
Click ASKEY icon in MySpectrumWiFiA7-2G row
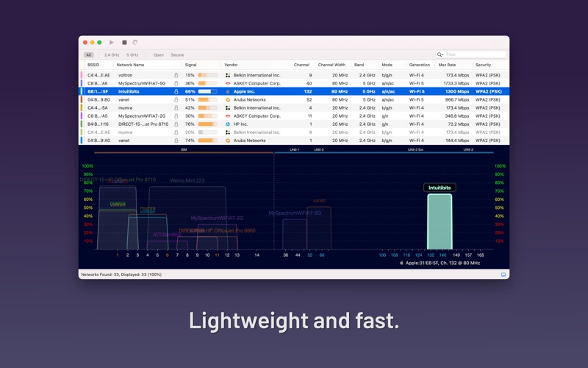[x=228, y=116]
